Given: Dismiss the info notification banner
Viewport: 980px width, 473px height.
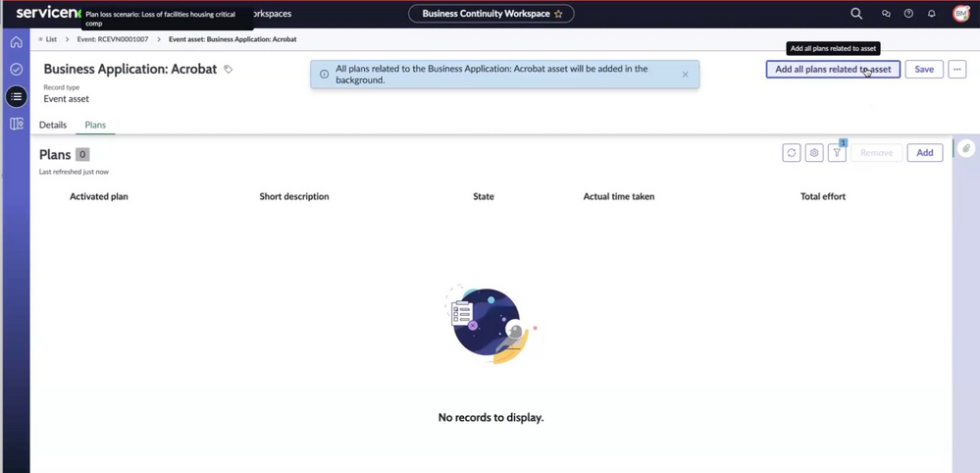Looking at the screenshot, I should pyautogui.click(x=685, y=75).
